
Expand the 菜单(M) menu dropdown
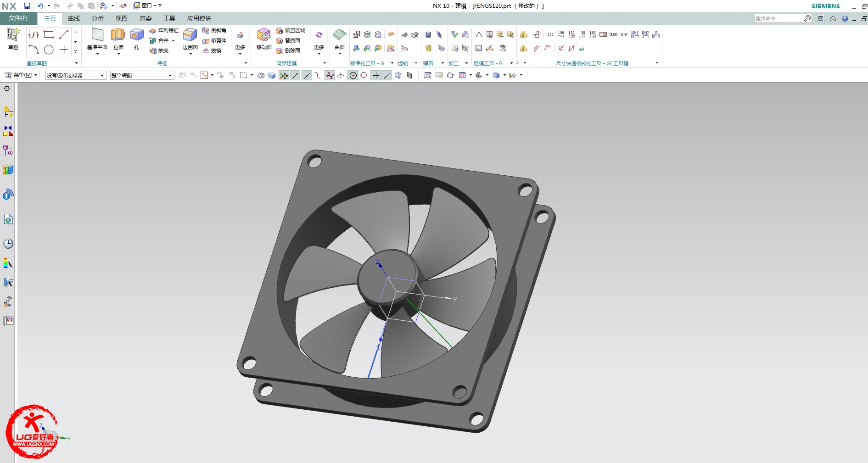21,75
